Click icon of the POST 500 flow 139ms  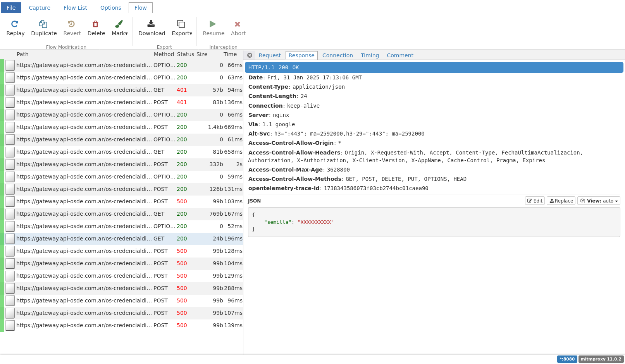10,325
